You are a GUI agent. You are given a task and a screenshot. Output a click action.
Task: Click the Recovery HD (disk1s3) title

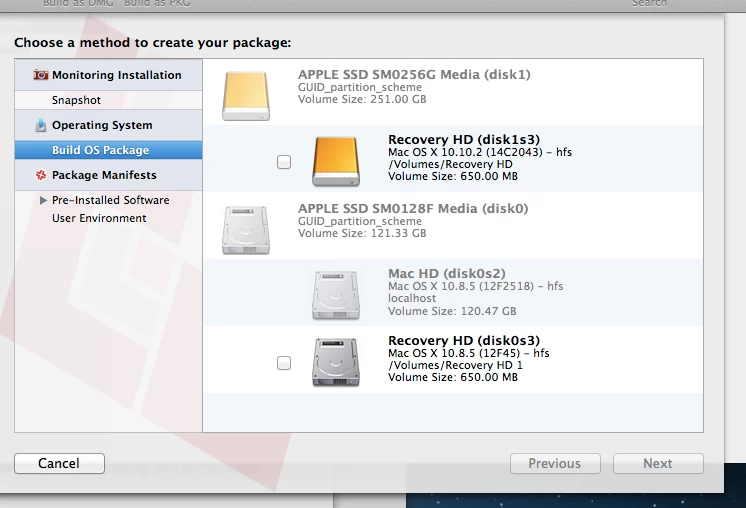(x=464, y=139)
